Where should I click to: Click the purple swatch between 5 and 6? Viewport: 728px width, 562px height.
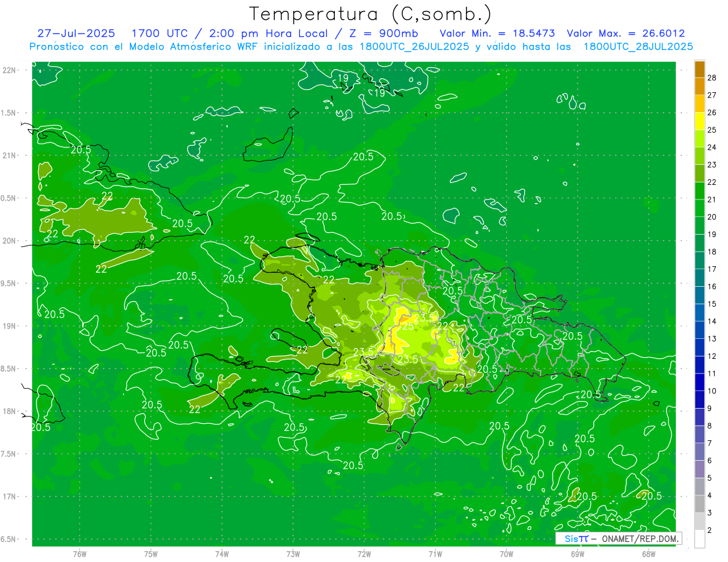700,469
